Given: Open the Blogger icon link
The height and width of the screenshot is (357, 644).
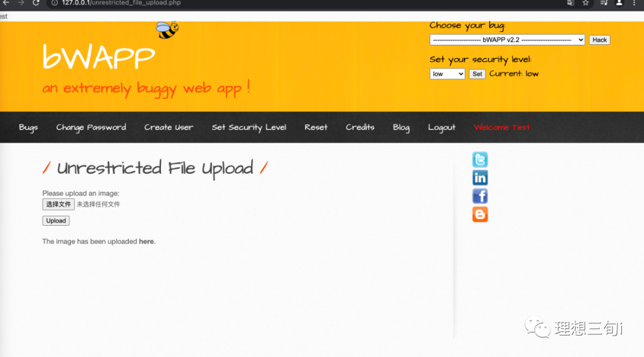Looking at the screenshot, I should tap(480, 214).
